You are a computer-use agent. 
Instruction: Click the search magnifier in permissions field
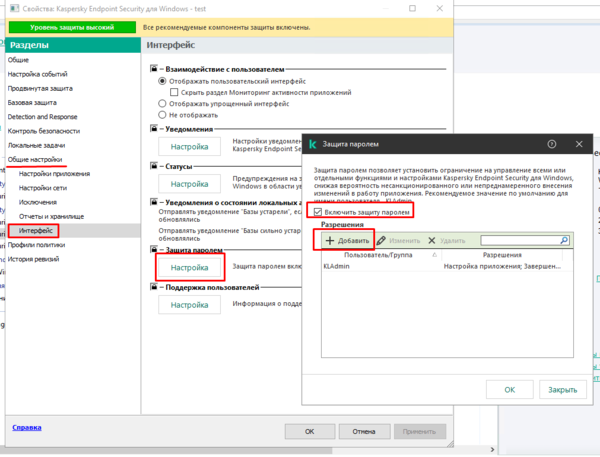point(564,240)
